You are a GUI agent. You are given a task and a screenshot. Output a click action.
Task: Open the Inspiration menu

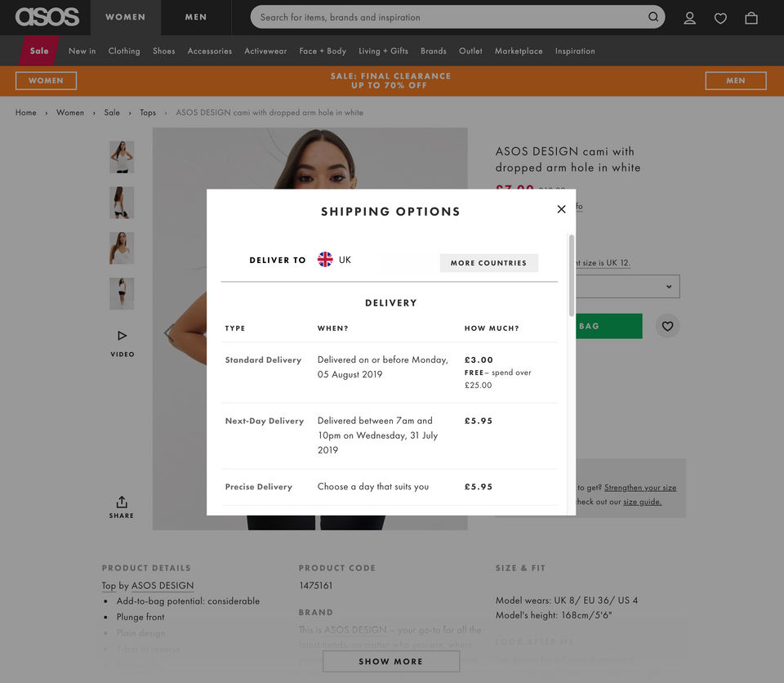575,51
